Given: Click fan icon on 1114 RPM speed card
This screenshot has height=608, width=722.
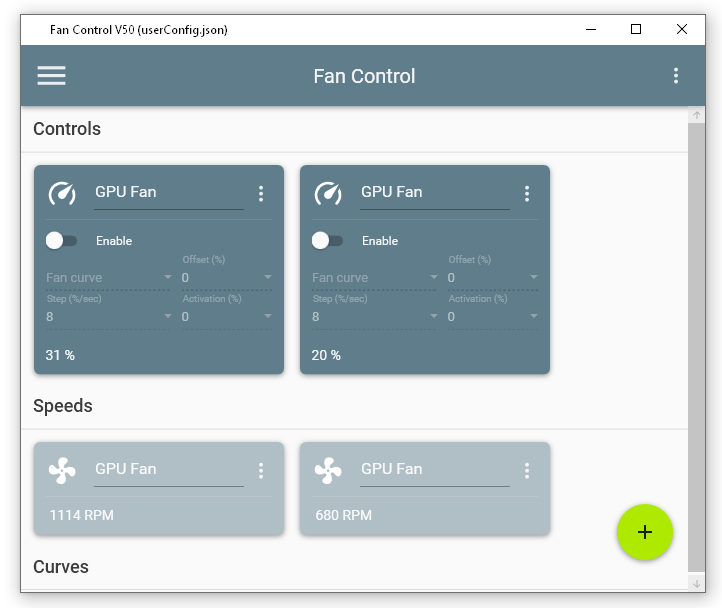Looking at the screenshot, I should 62,470.
